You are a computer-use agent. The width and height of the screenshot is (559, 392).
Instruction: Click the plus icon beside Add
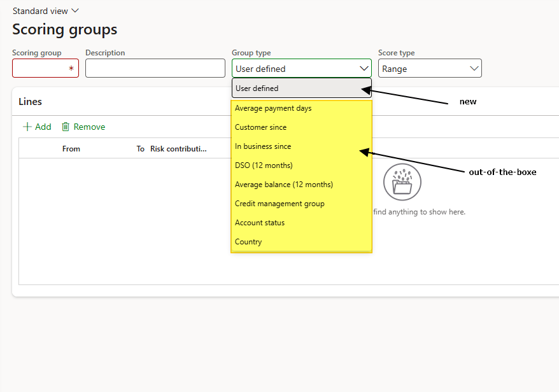click(x=27, y=127)
